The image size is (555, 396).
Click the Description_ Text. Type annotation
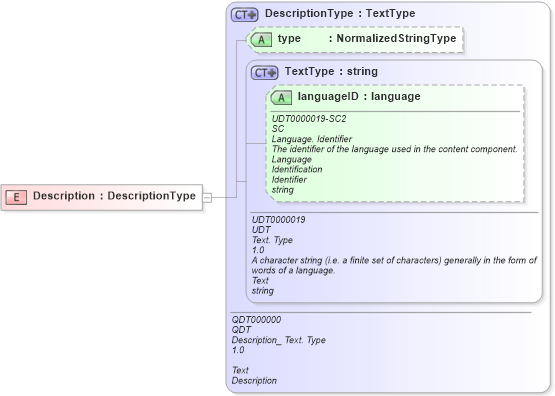coord(279,340)
